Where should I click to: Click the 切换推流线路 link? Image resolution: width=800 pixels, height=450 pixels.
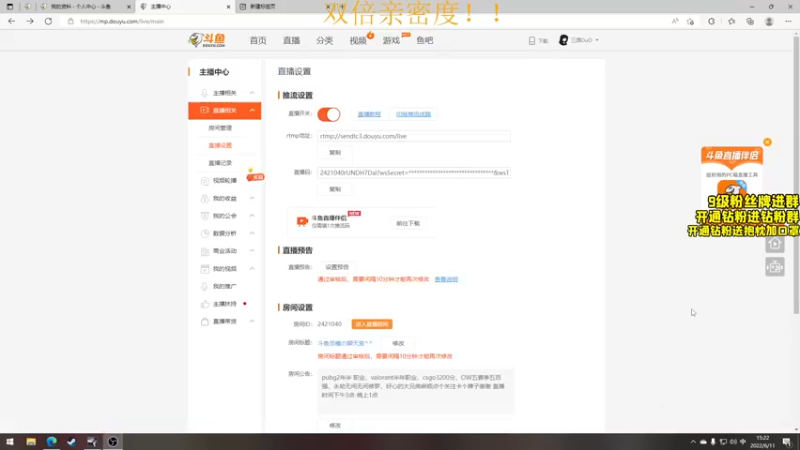point(413,114)
